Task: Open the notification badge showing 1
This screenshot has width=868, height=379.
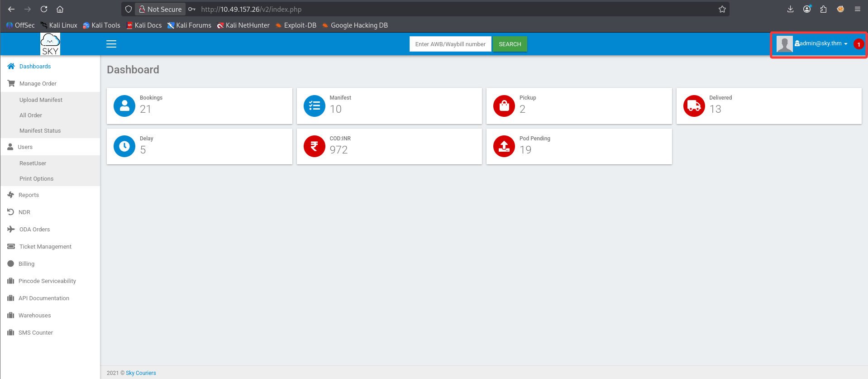Action: point(858,44)
